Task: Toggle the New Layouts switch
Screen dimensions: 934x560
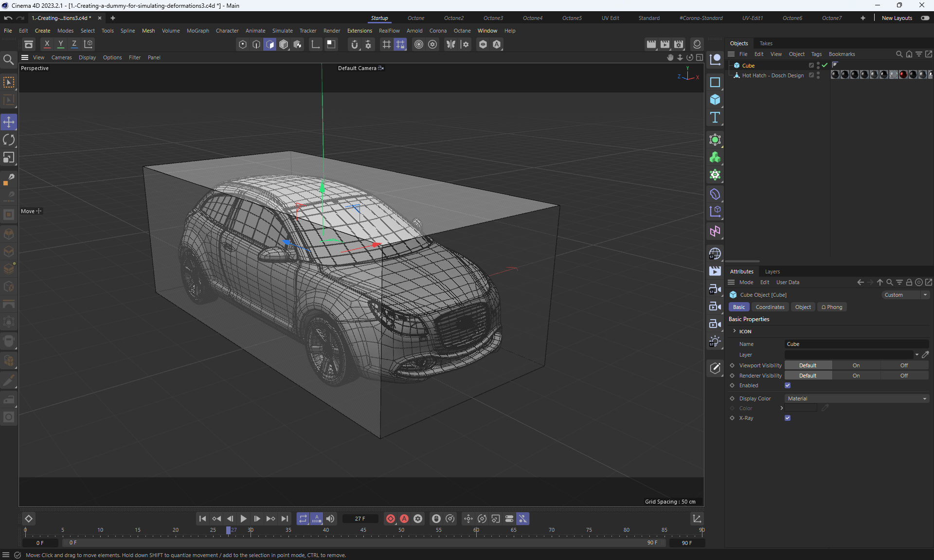Action: [925, 18]
